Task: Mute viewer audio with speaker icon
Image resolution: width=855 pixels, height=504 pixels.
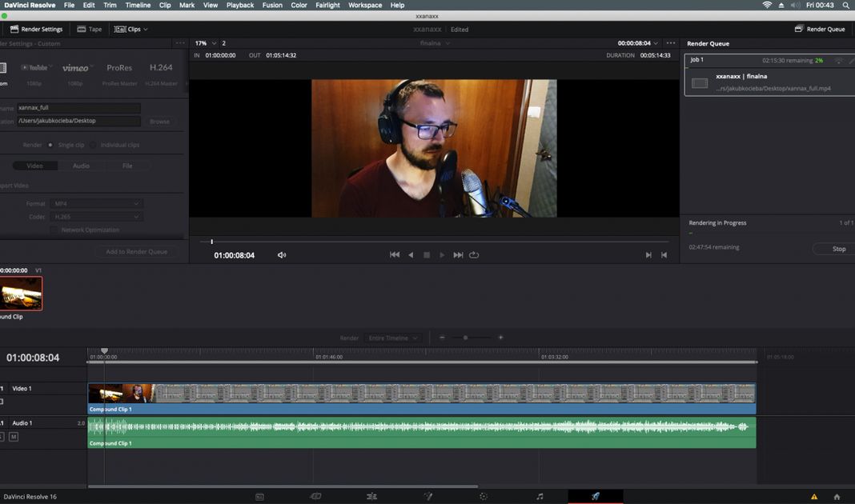Action: pos(282,255)
